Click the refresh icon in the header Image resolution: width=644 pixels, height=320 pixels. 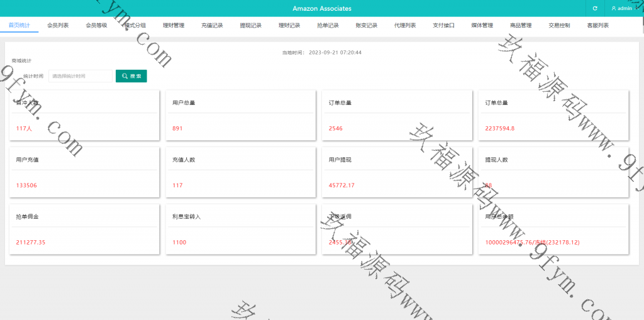point(595,8)
